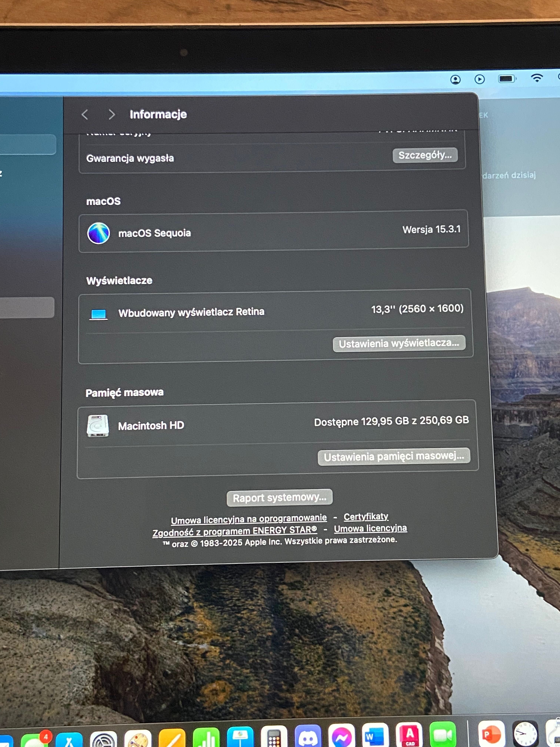
Task: Check battery status in menu bar
Action: (507, 79)
